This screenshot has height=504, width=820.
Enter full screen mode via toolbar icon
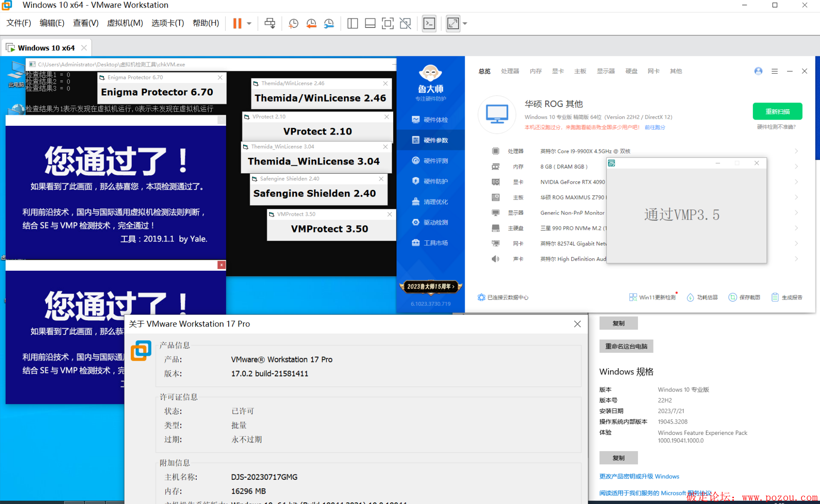click(x=387, y=23)
